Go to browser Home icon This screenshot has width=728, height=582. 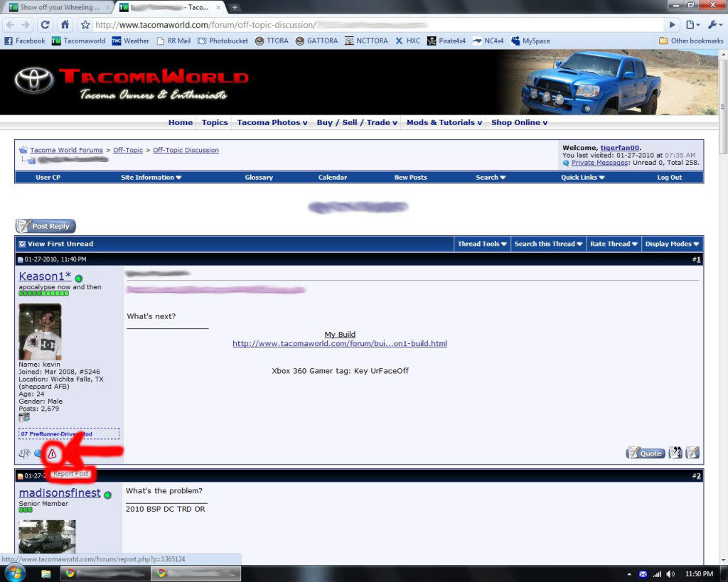coord(65,25)
